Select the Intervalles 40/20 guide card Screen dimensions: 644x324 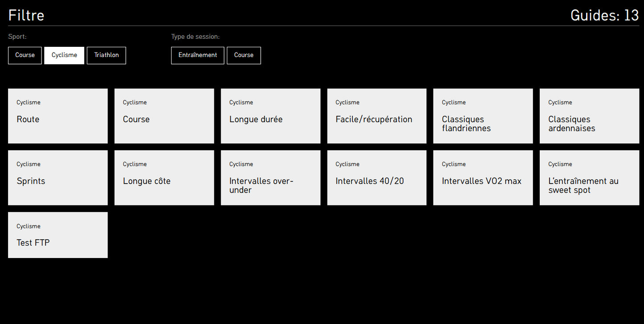[377, 177]
